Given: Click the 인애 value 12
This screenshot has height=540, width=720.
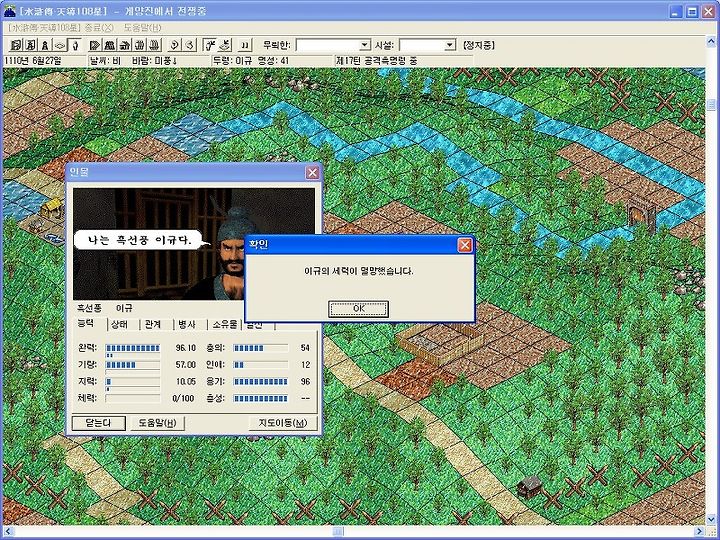Looking at the screenshot, I should click(306, 365).
